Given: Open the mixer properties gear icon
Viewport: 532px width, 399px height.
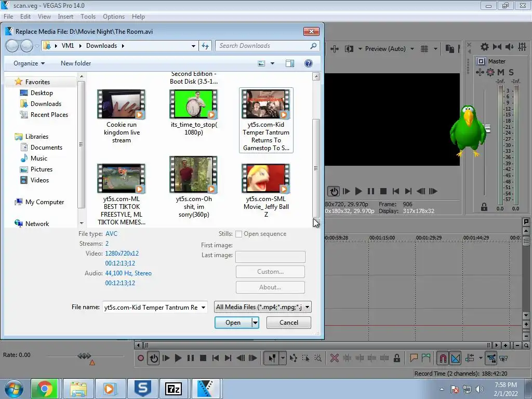Looking at the screenshot, I should [x=485, y=47].
